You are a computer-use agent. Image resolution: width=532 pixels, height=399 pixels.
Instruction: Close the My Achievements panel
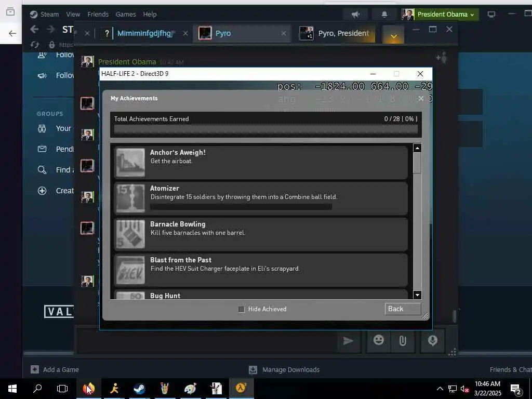pos(421,98)
